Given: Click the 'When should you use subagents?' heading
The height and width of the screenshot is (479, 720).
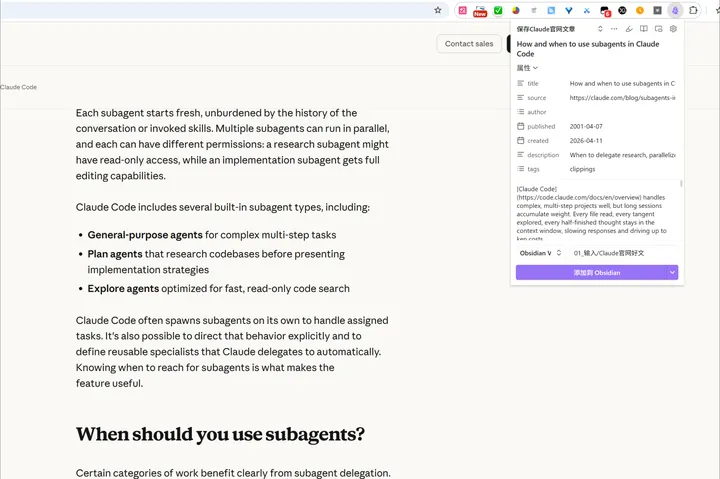Looking at the screenshot, I should [x=220, y=434].
